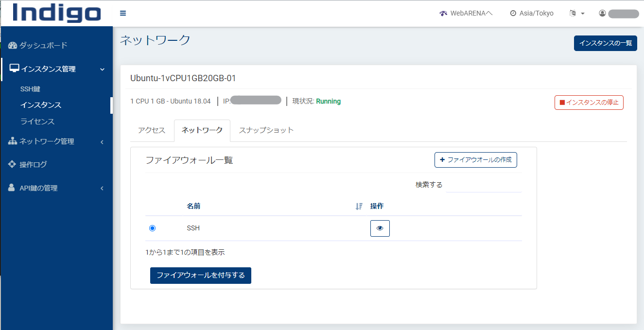Open the operation log (操作ログ) sidebar item
Image resolution: width=644 pixels, height=330 pixels.
[x=33, y=164]
